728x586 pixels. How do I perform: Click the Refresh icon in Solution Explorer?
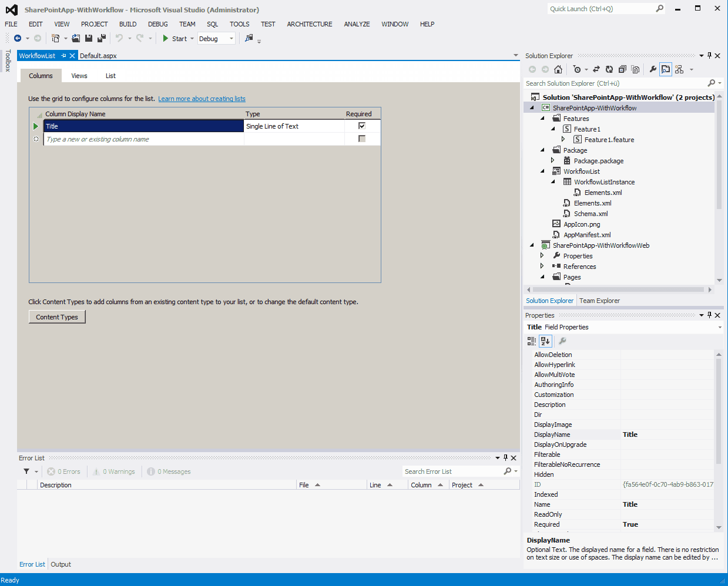609,69
